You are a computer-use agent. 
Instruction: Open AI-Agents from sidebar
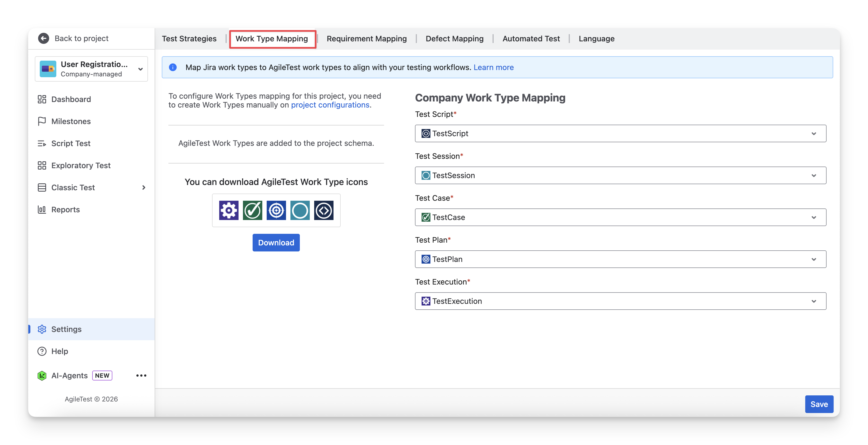[x=69, y=375]
